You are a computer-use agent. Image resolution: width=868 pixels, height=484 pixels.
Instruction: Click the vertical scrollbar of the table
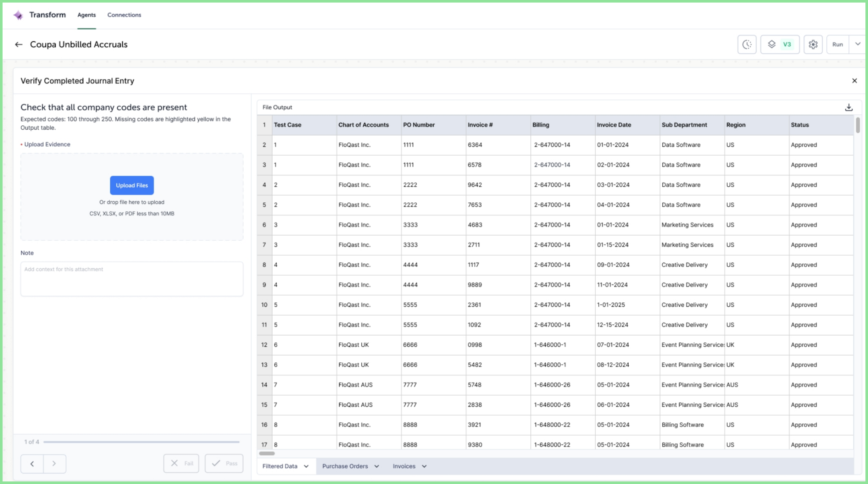click(858, 125)
